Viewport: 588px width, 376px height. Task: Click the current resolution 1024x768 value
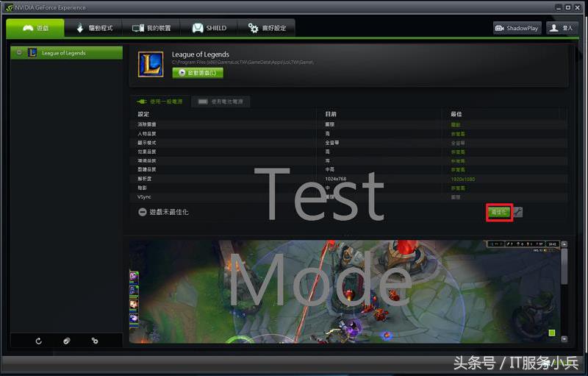[336, 179]
